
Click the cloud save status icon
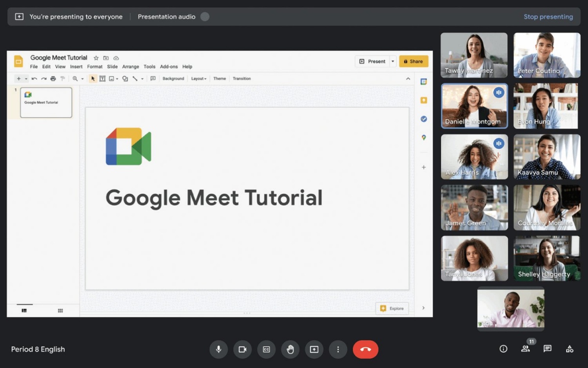point(116,58)
